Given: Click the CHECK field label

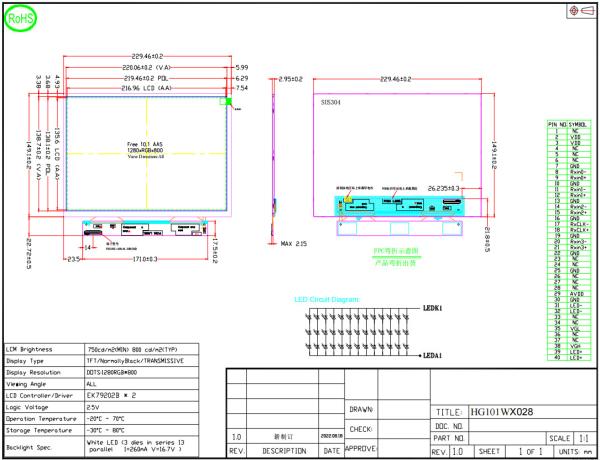Looking at the screenshot, I should click(x=361, y=429).
